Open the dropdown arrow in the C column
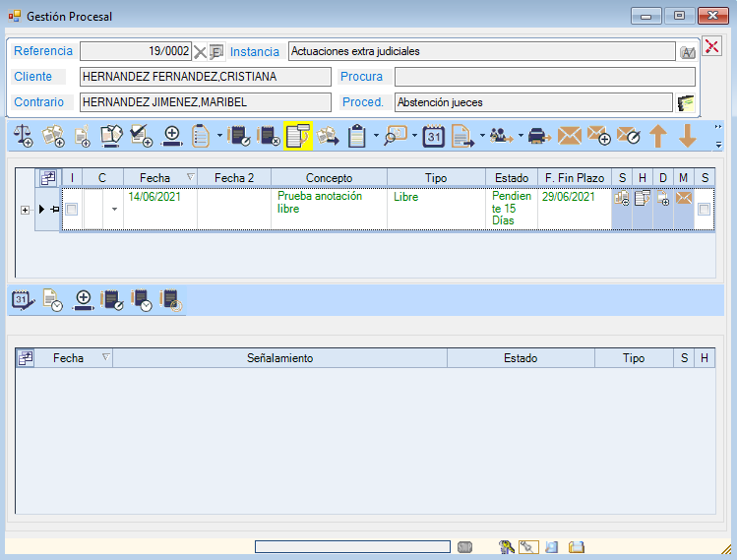The image size is (737, 560). (113, 210)
